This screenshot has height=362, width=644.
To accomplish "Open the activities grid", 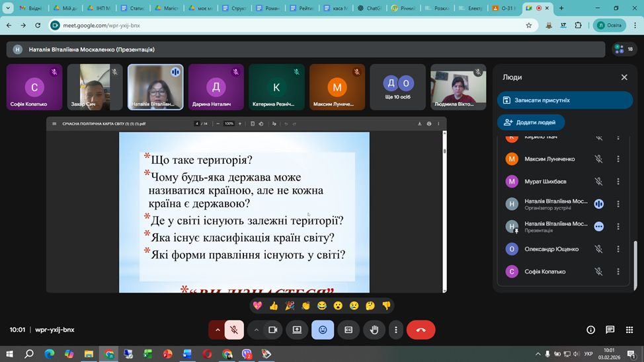I will click(629, 330).
